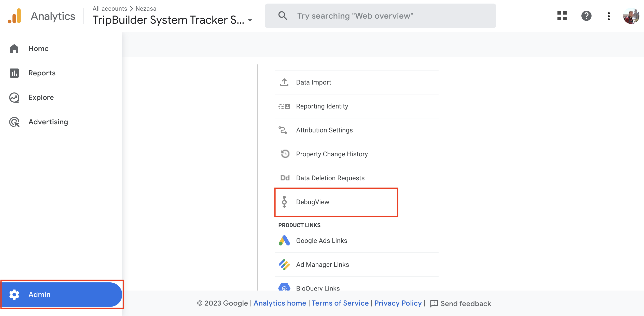Click the Ad Manager logo icon

[284, 265]
